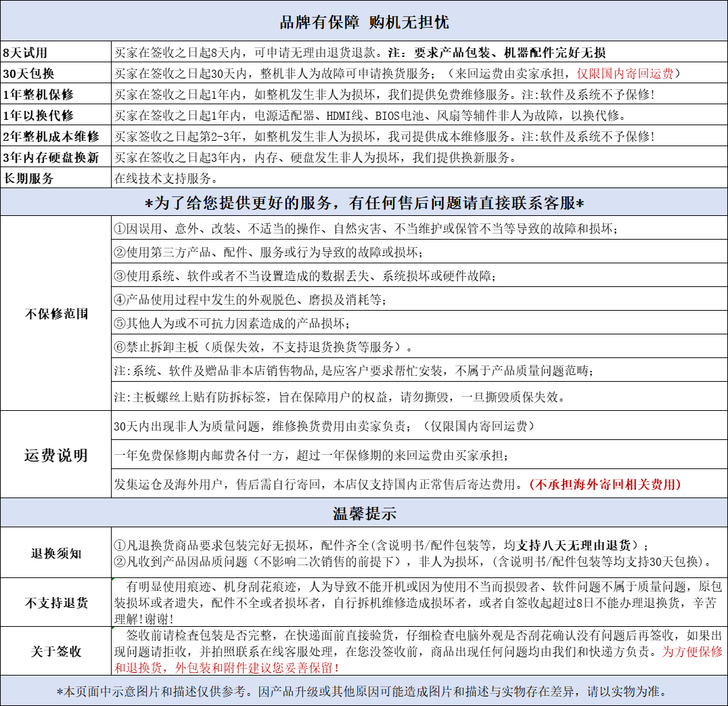Select the 退换须知 label cell
The image size is (728, 706).
pos(55,553)
